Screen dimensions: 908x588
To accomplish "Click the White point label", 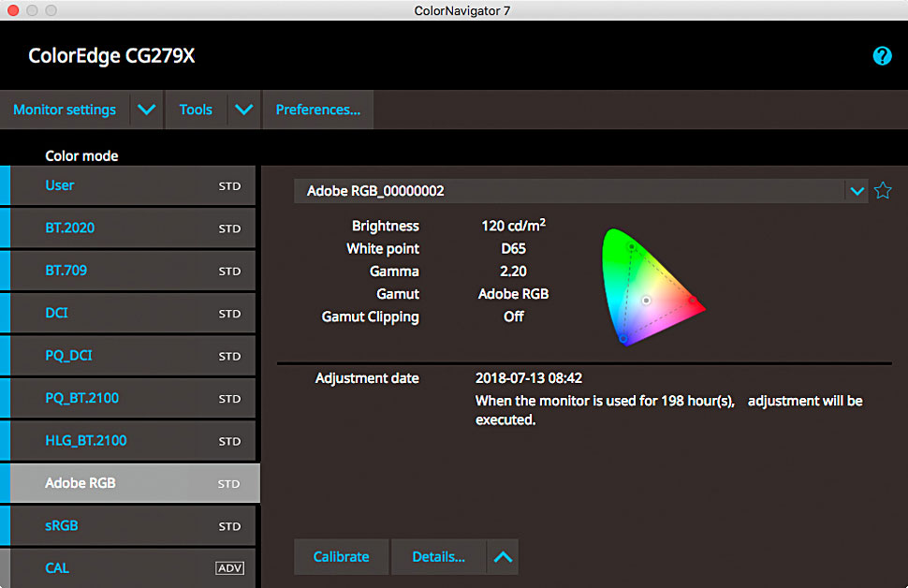I will point(383,248).
